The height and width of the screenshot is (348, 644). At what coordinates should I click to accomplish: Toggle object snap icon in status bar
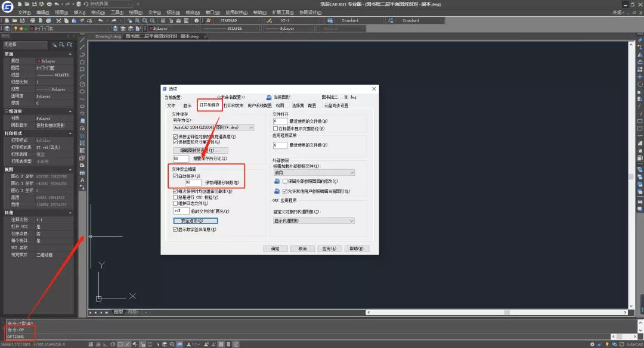(x=120, y=344)
